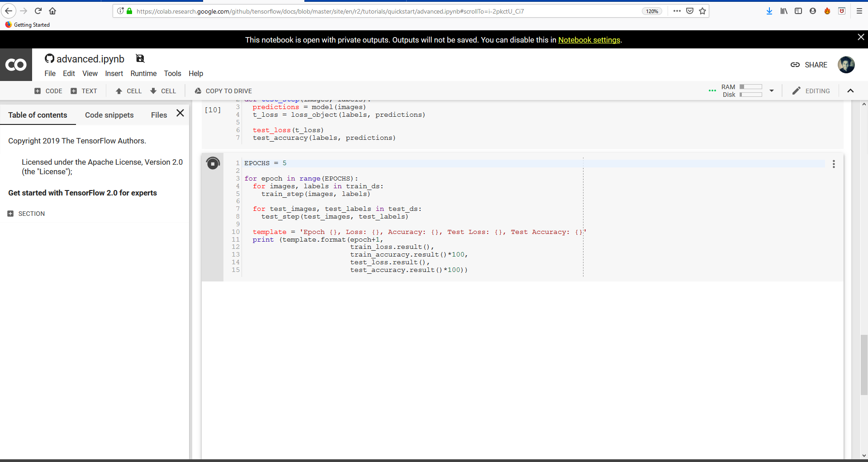Toggle the EDITING mode indicator
Screen dimensions: 868x462
(x=811, y=90)
